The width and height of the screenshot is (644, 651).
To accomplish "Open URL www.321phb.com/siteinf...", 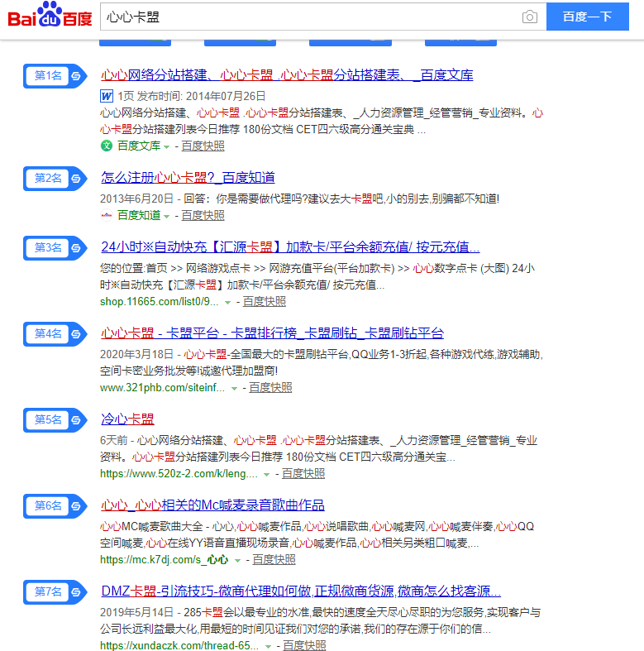I will click(162, 387).
